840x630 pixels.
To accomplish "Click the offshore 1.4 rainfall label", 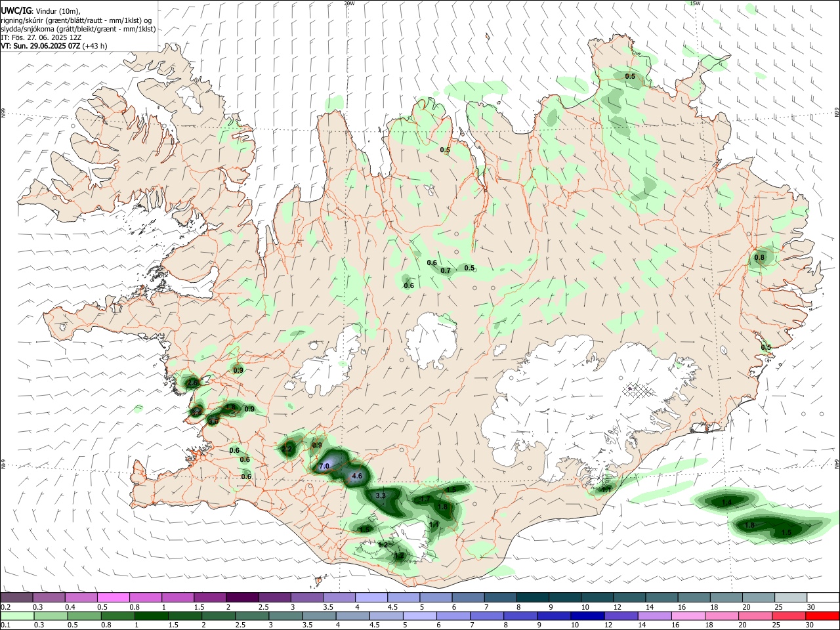I will click(726, 503).
